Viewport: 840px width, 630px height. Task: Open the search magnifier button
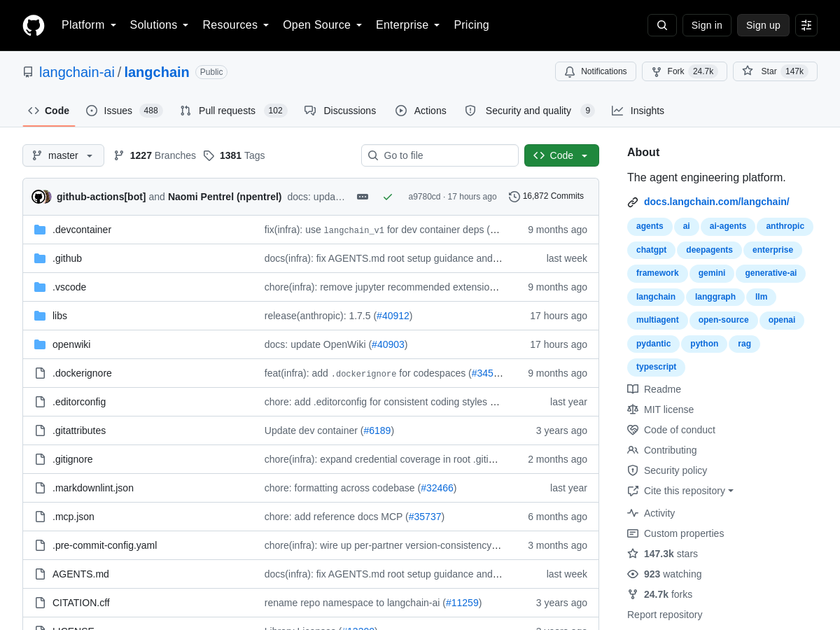pyautogui.click(x=662, y=25)
